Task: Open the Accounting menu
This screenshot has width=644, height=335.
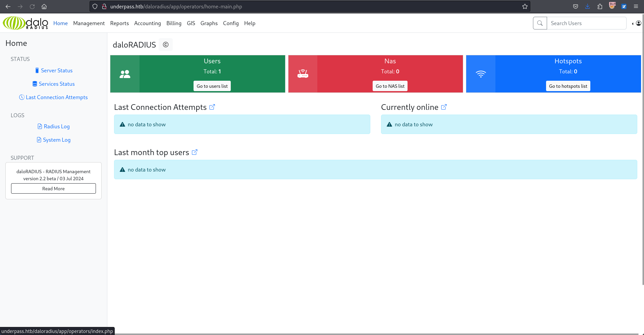Action: pyautogui.click(x=148, y=23)
